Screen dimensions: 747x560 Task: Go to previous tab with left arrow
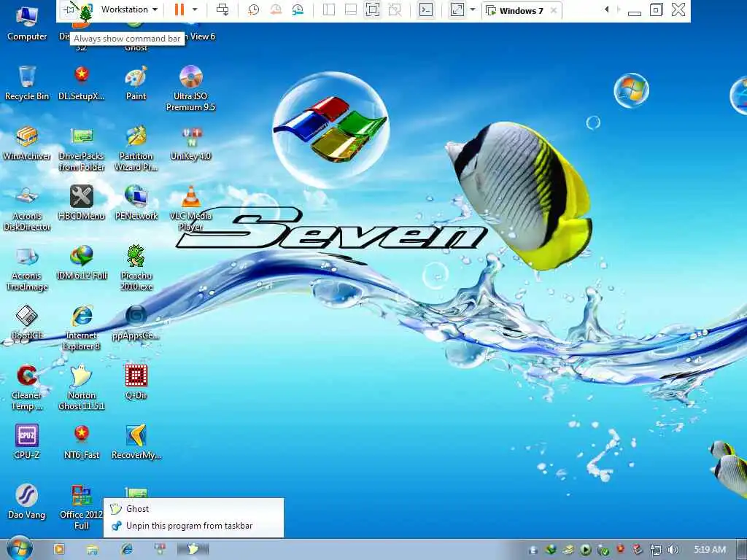606,9
